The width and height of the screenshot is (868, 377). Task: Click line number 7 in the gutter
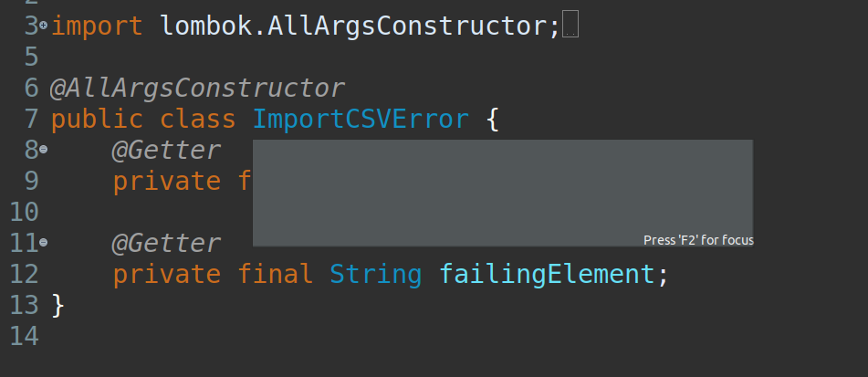pyautogui.click(x=32, y=119)
